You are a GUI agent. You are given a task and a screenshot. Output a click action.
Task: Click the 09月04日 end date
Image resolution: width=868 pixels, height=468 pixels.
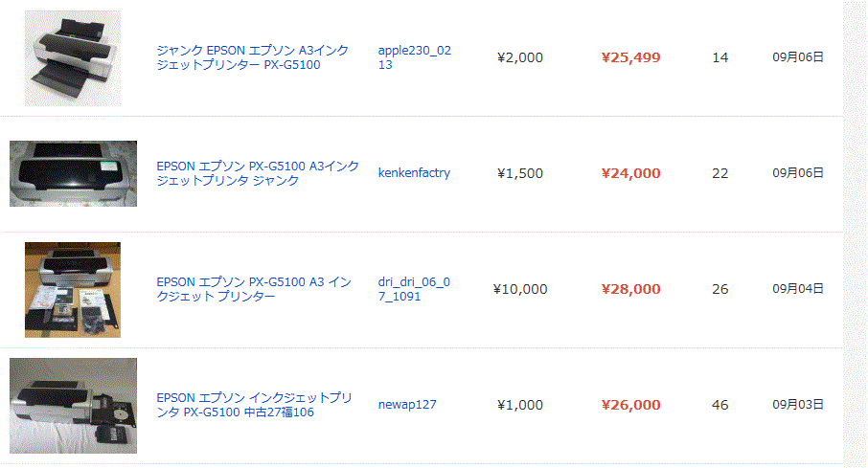798,289
